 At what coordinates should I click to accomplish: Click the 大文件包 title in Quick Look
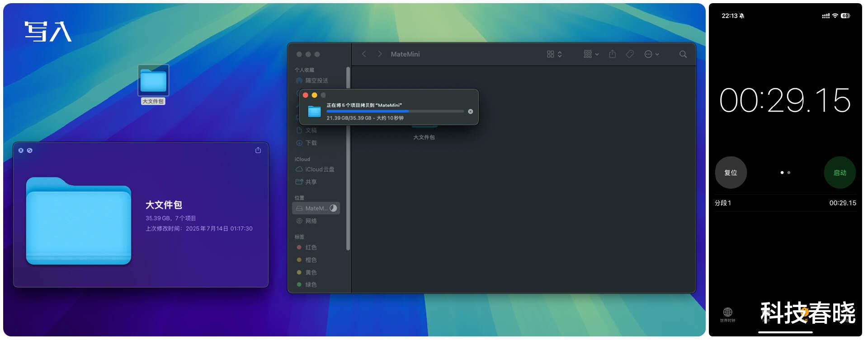click(164, 205)
